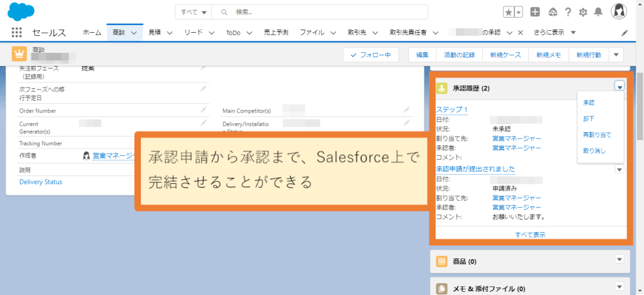
Task: Open the App Launcher grid icon
Action: tap(16, 33)
